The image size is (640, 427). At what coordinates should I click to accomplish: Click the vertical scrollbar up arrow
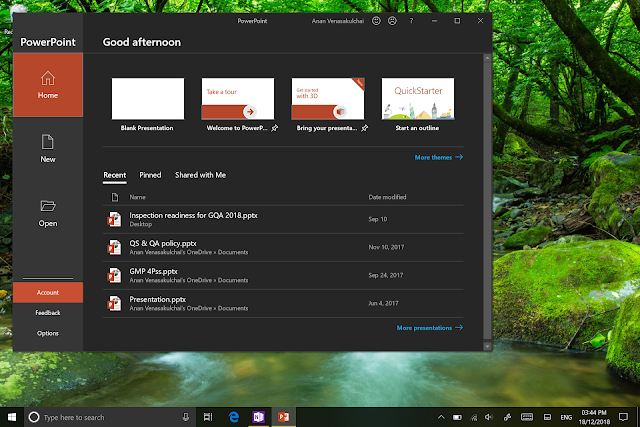[487, 58]
